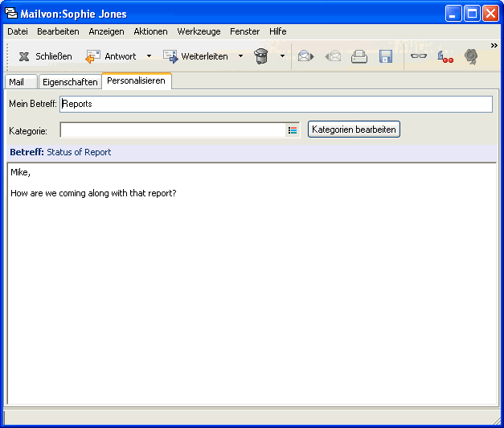Open the Aktionen menu
Screen dimensions: 504x428
tap(150, 31)
